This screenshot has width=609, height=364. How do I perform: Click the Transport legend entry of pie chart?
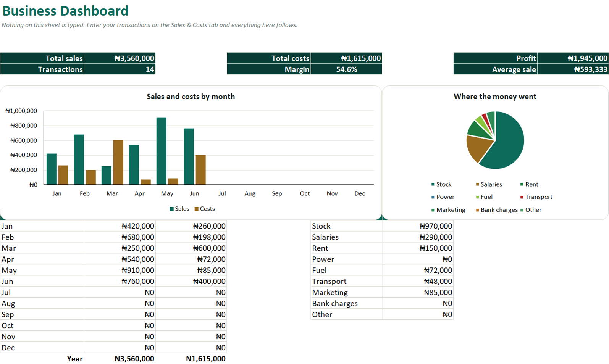pyautogui.click(x=536, y=197)
